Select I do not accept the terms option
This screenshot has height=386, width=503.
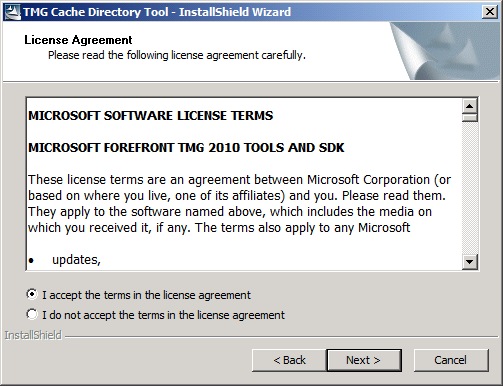[32, 314]
